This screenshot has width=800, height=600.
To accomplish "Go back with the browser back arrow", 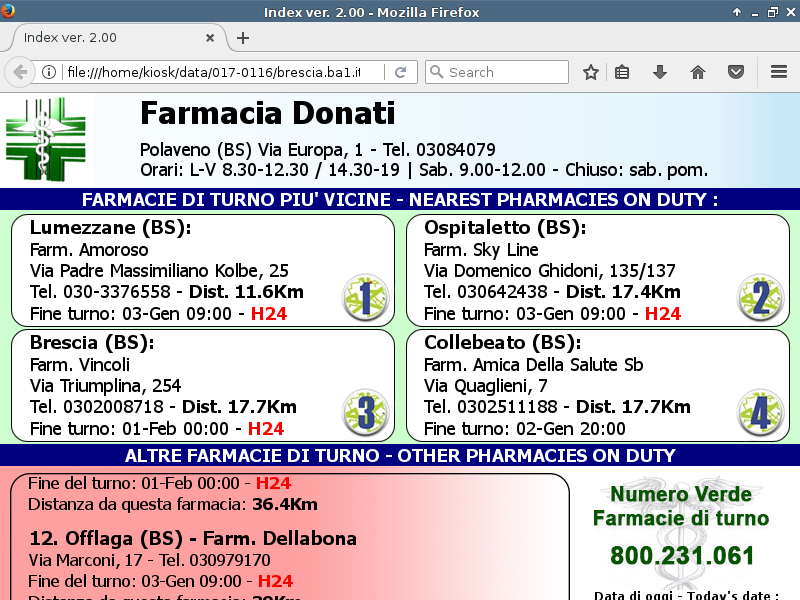I will click(19, 72).
